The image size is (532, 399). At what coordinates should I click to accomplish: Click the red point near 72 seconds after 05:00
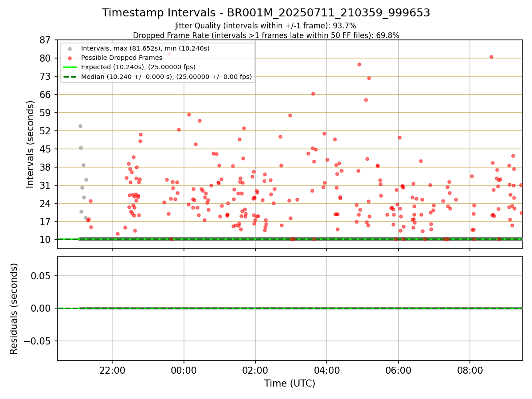coord(369,78)
